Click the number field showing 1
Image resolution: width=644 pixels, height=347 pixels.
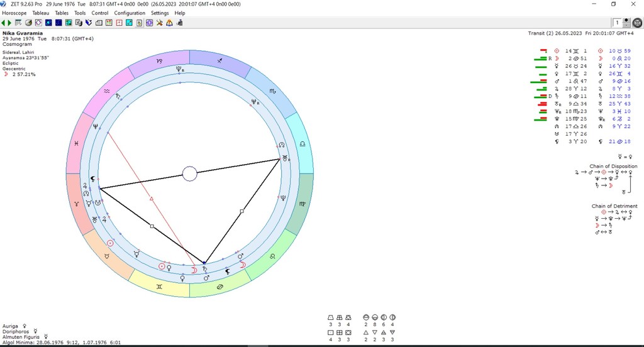pyautogui.click(x=618, y=23)
